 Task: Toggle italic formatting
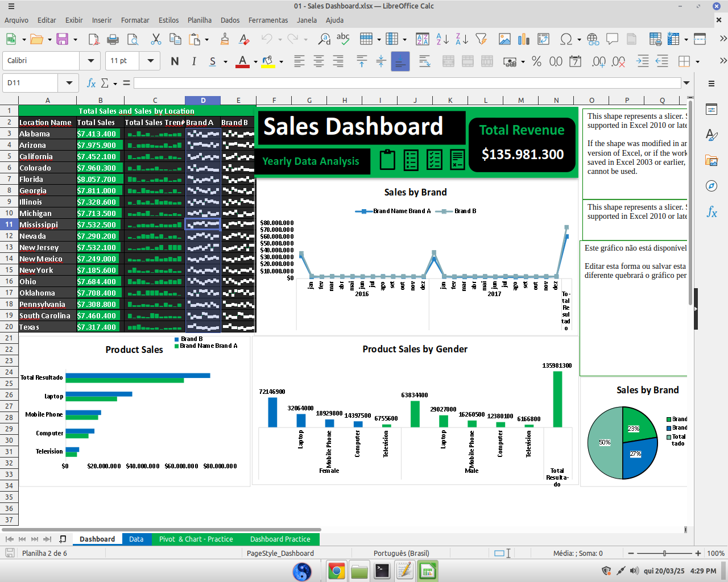(x=194, y=61)
